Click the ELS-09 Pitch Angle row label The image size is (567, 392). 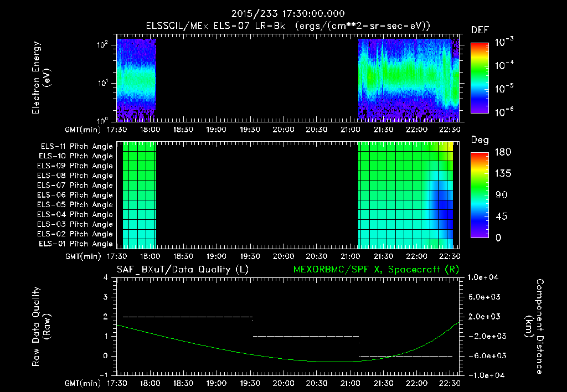click(x=75, y=166)
